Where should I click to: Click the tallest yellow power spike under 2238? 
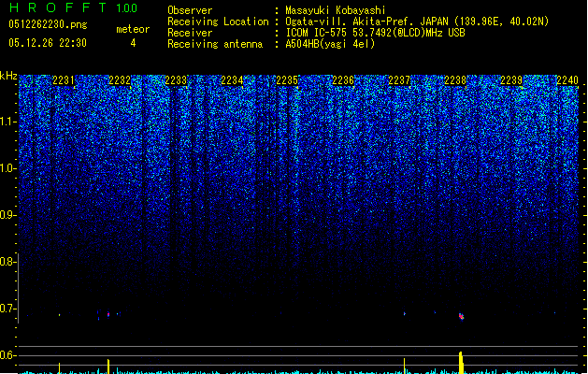[461, 363]
